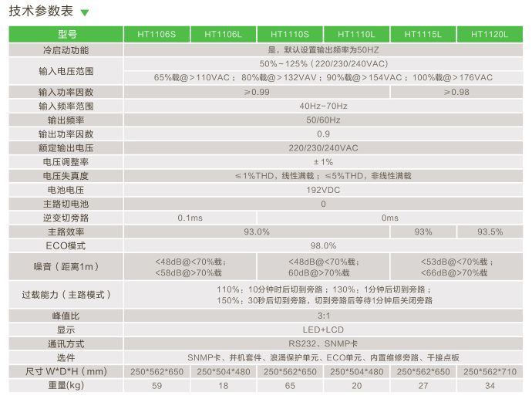Click the 技术参数表 title text
The image size is (532, 399).
(42, 12)
